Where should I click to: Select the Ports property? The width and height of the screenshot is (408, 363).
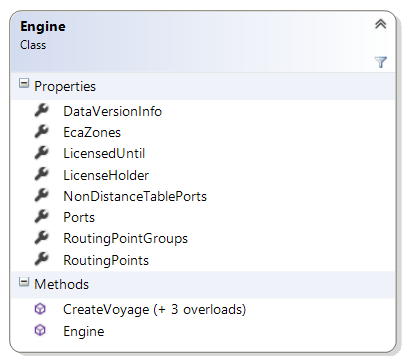tap(79, 218)
